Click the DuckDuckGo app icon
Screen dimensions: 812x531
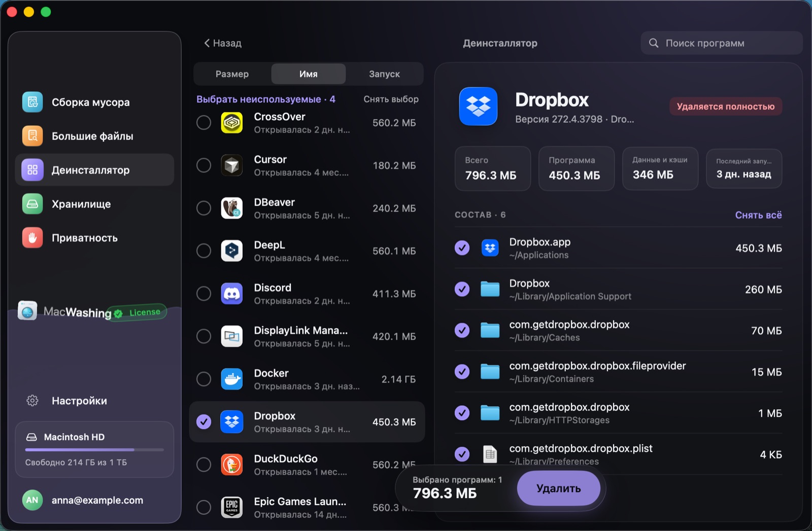pos(232,465)
